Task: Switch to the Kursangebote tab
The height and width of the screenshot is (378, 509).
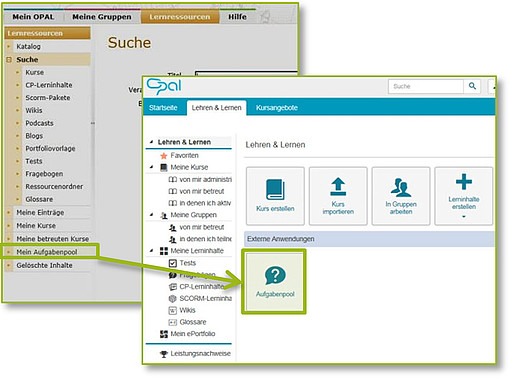Action: tap(277, 108)
